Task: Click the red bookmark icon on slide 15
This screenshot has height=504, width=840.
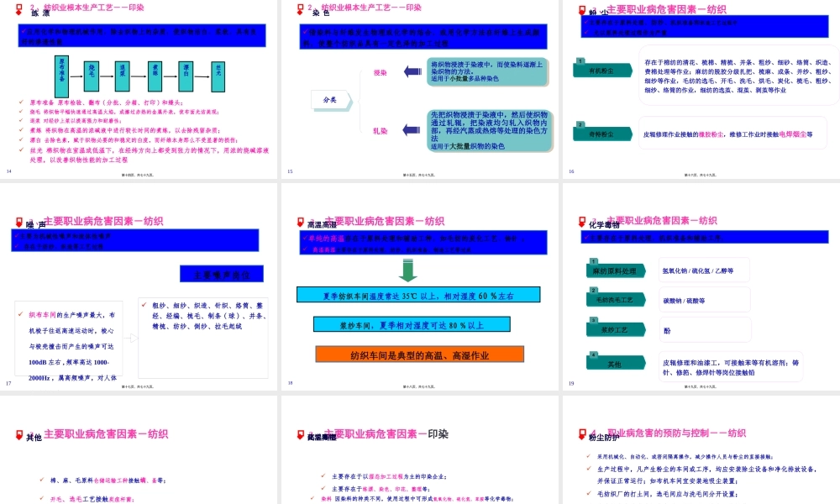Action: point(301,9)
